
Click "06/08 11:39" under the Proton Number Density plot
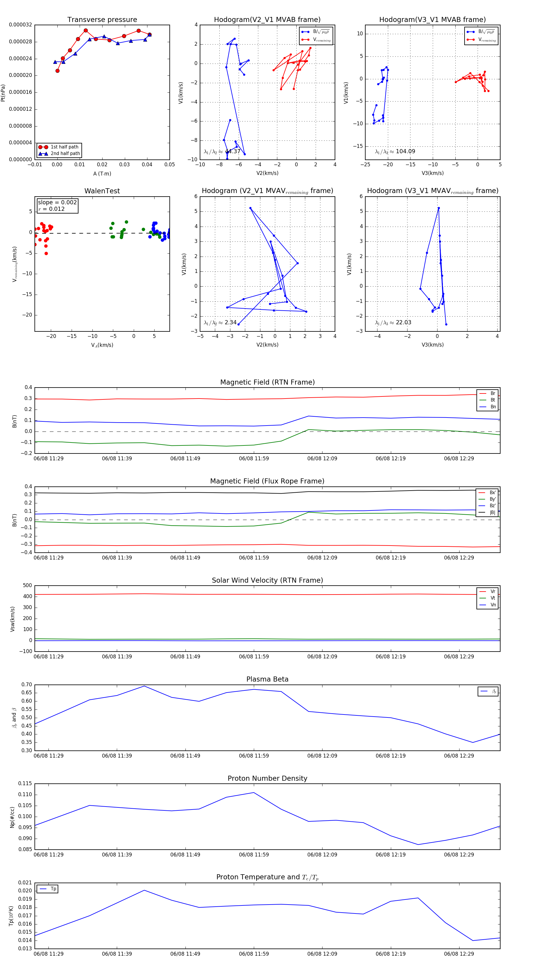point(117,854)
